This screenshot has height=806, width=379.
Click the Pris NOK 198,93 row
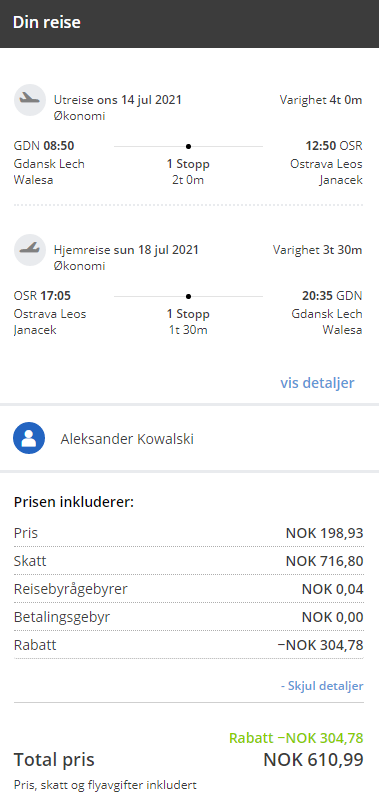(x=189, y=533)
